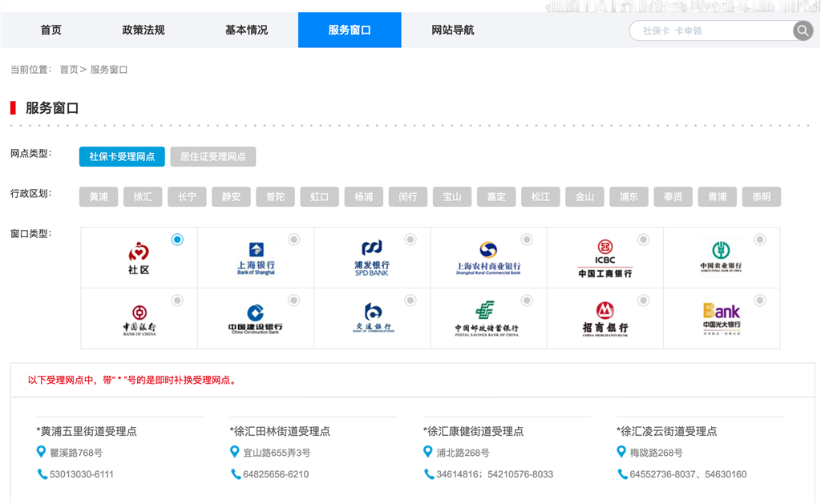
Task: Filter by 崇明 district
Action: 762,197
